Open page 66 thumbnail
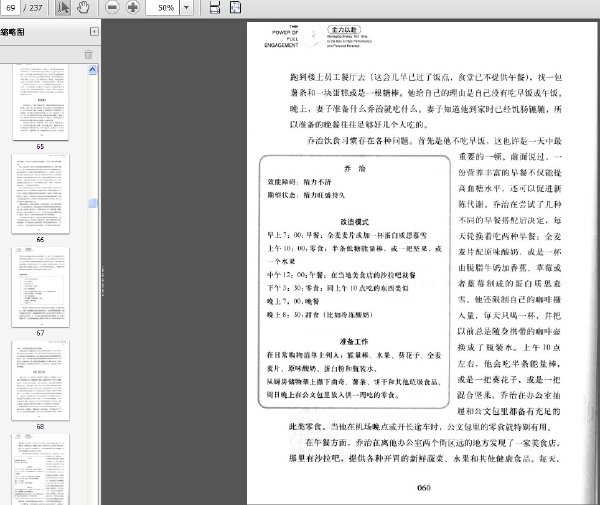The width and height of the screenshot is (600, 505). (x=41, y=194)
